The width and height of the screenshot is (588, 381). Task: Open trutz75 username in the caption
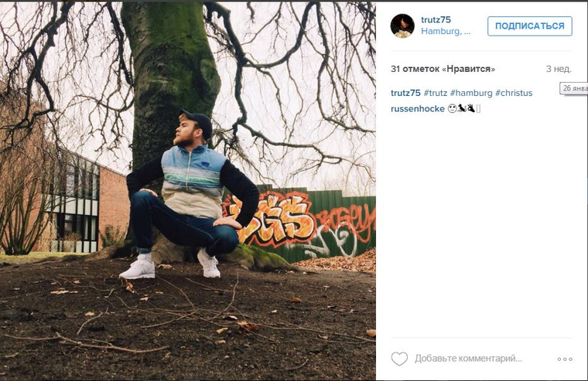click(x=405, y=93)
